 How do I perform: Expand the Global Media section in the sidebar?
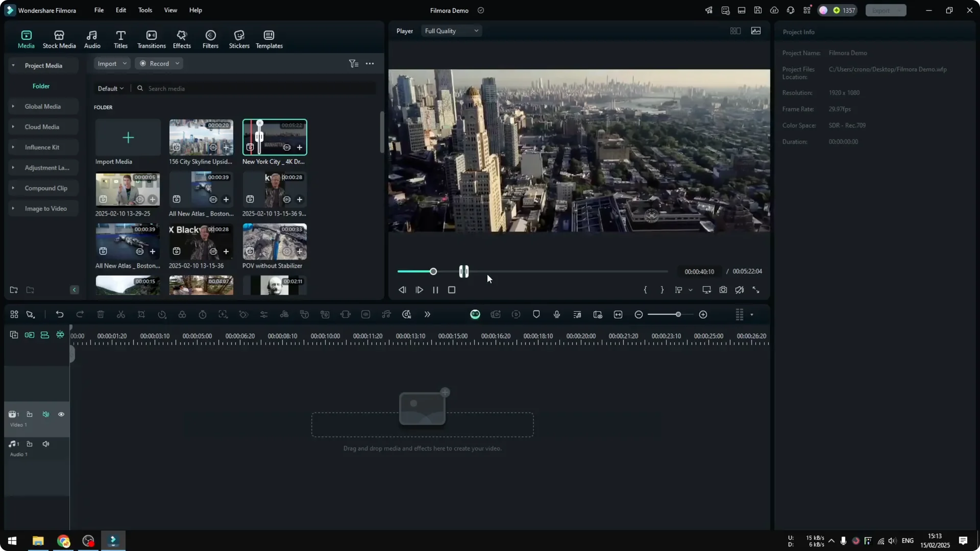pos(13,106)
